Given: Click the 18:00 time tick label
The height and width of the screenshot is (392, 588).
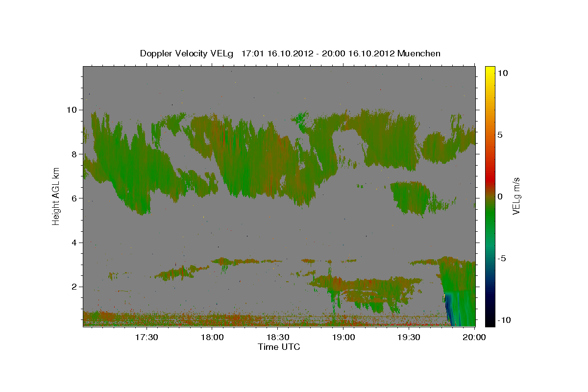Looking at the screenshot, I should coord(213,337).
